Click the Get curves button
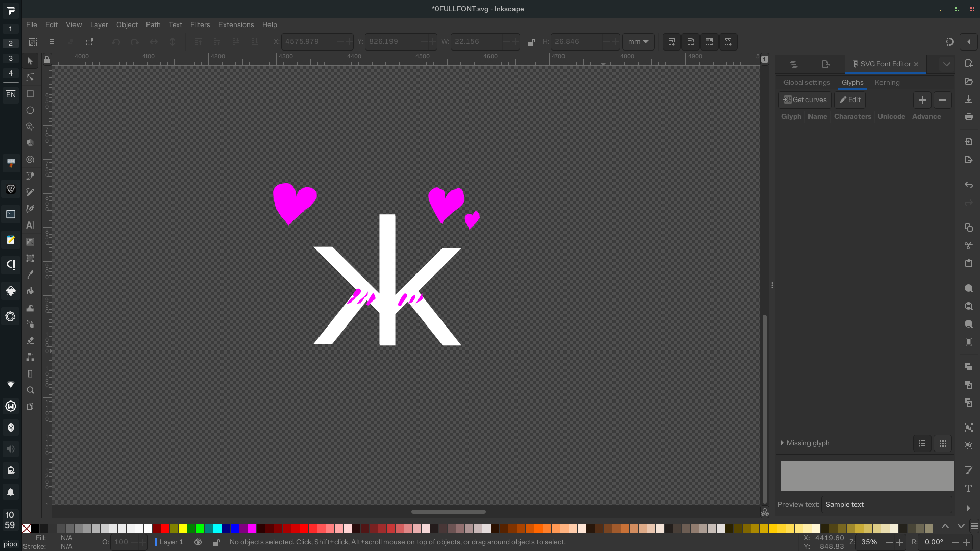 pos(805,100)
